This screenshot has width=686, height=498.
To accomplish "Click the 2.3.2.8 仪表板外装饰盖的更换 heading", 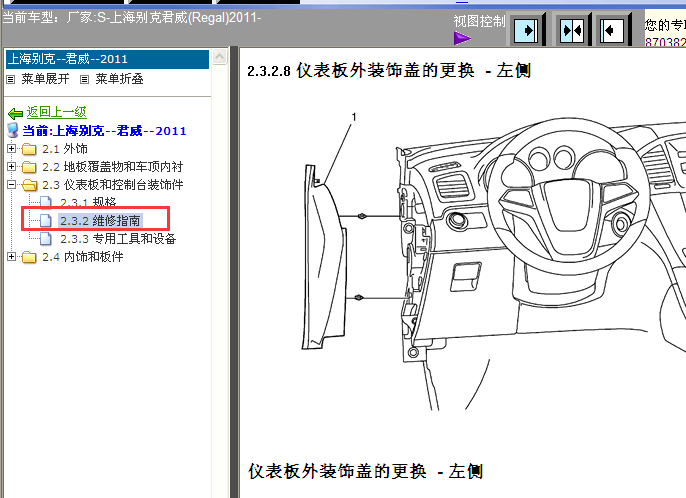I will (x=389, y=70).
